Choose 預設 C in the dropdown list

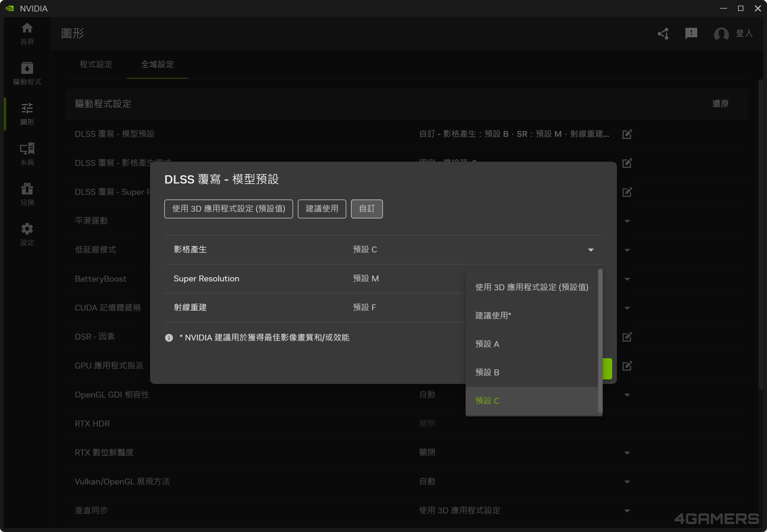click(x=532, y=401)
